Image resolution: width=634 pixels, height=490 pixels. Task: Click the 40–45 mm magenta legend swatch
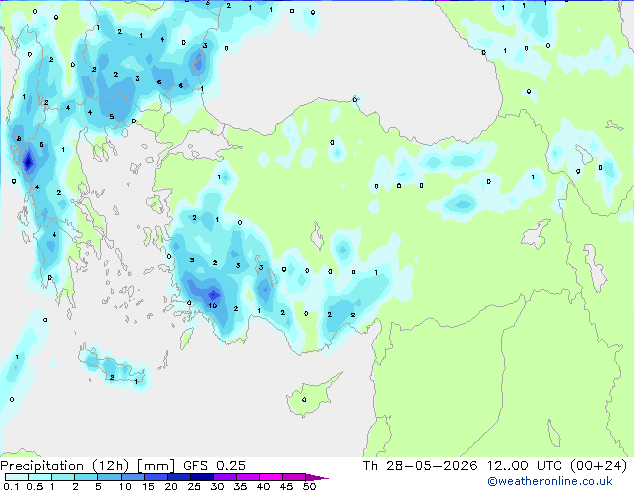(x=271, y=477)
